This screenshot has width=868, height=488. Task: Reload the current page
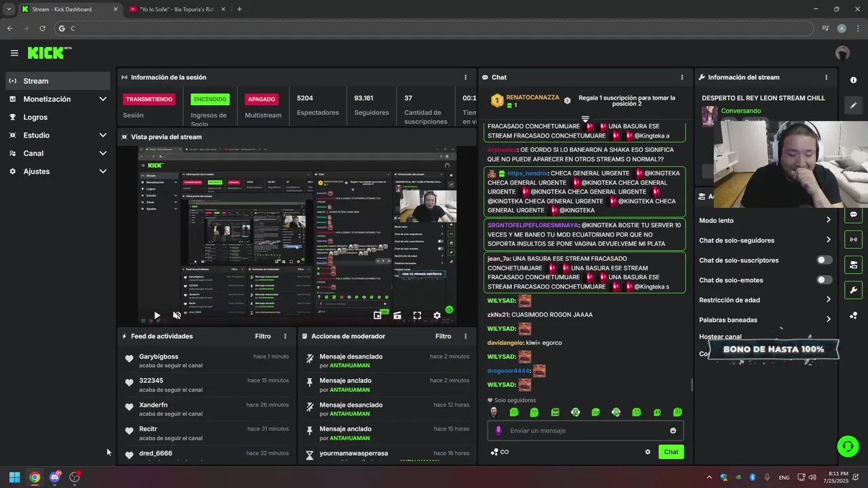pos(42,28)
